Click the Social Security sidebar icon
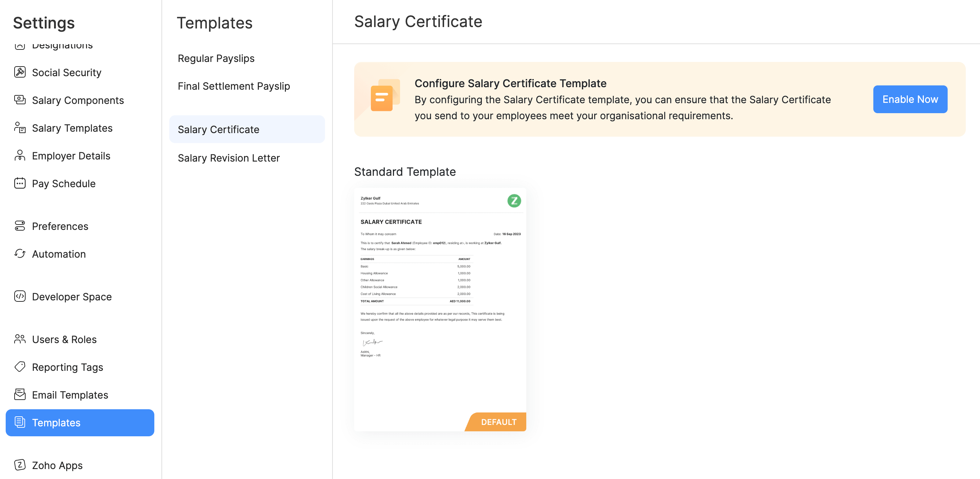Screen dimensions: 980x479 20,72
